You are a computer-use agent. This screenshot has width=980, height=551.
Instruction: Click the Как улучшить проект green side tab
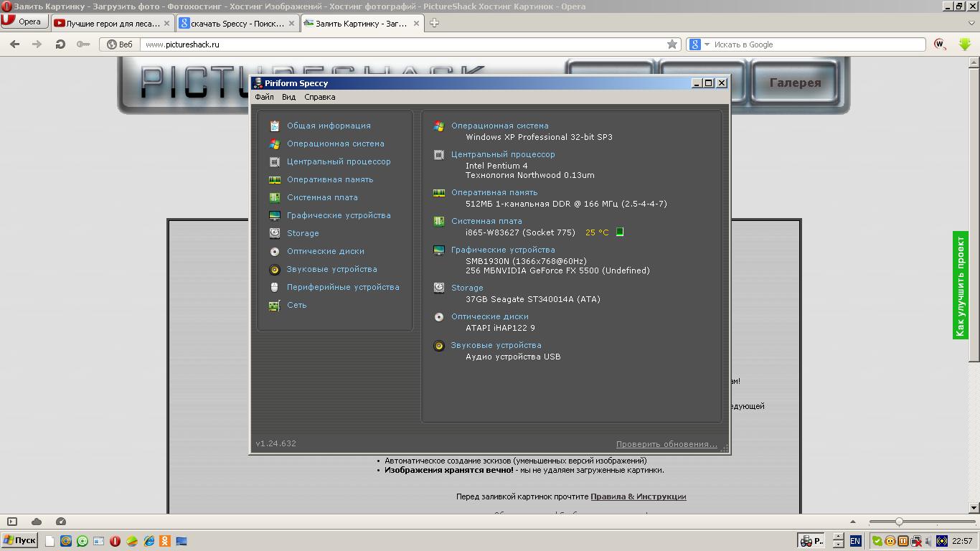(961, 286)
